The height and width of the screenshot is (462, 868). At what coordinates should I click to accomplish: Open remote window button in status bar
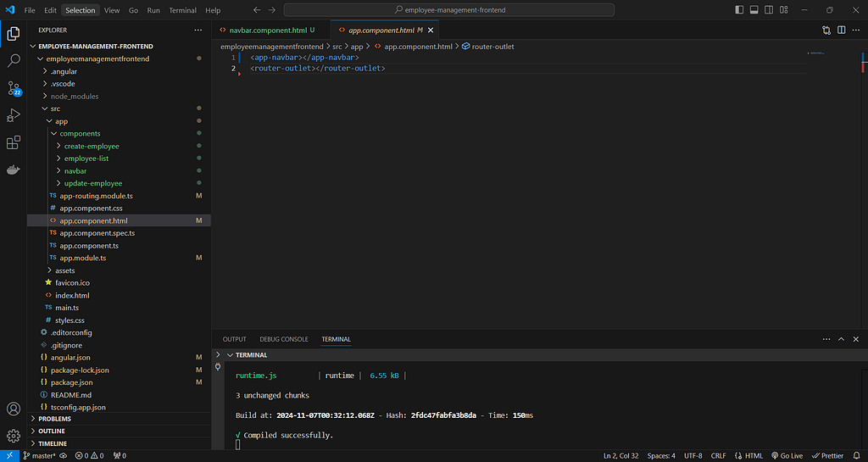10,456
